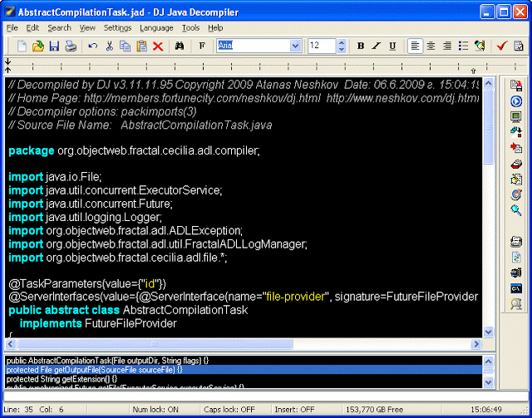This screenshot has height=418, width=532.
Task: Click the font name field showing Arial
Action: pos(254,46)
